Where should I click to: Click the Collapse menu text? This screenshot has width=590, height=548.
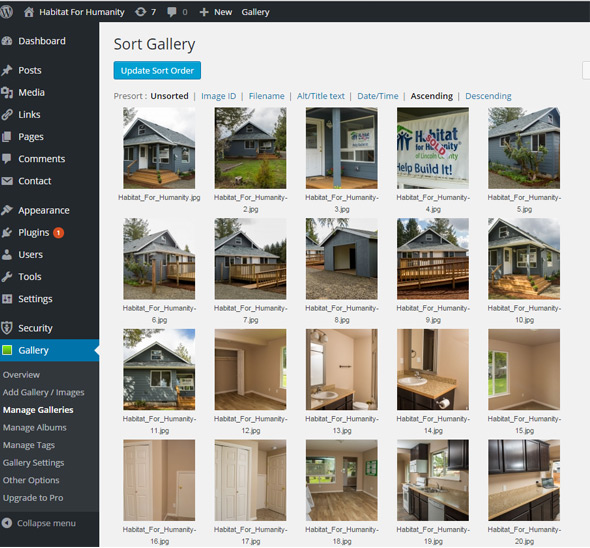click(x=46, y=523)
